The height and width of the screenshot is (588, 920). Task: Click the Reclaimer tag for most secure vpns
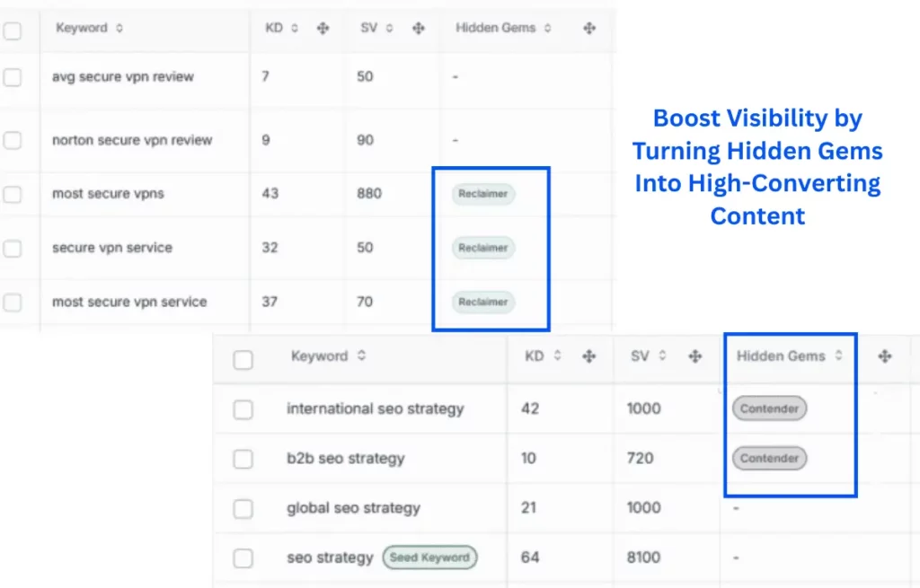[482, 195]
